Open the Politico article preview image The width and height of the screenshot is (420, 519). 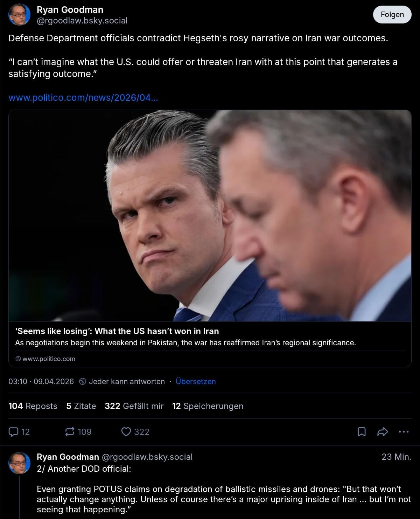(210, 215)
